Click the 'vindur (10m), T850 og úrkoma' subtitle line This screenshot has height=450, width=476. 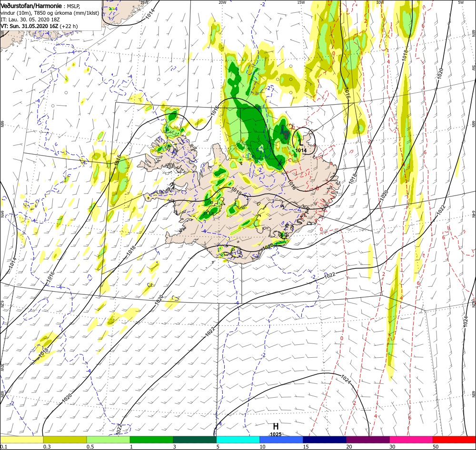[x=50, y=13]
